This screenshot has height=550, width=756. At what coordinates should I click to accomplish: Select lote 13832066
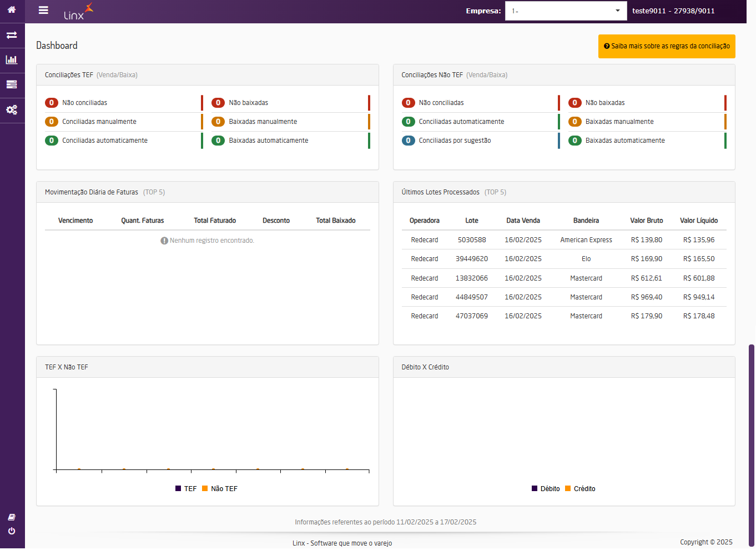472,278
